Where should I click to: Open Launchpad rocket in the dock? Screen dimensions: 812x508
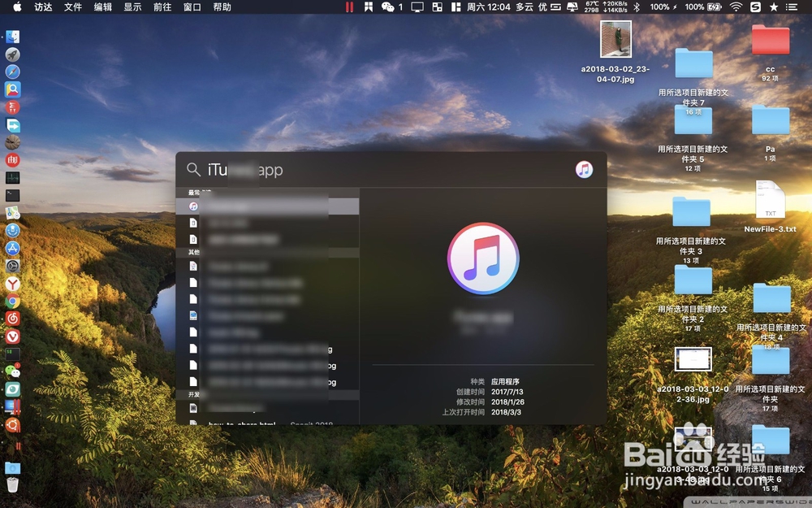point(12,54)
